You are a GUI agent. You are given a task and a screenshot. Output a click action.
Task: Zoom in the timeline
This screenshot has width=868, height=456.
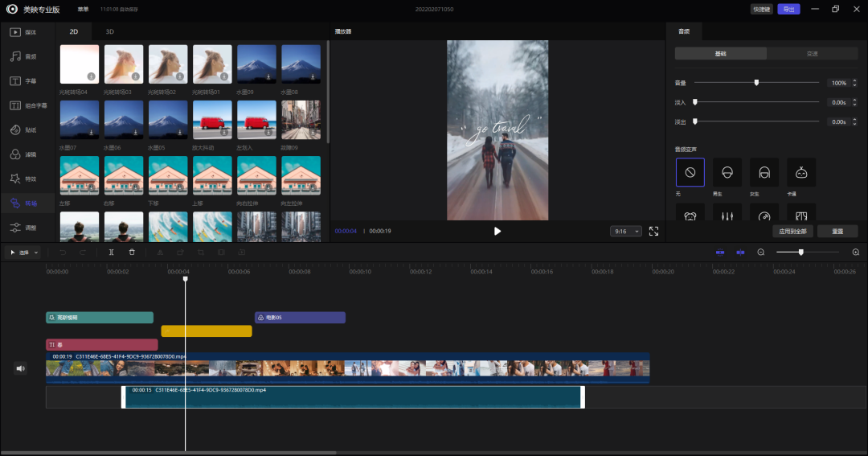[x=856, y=252]
